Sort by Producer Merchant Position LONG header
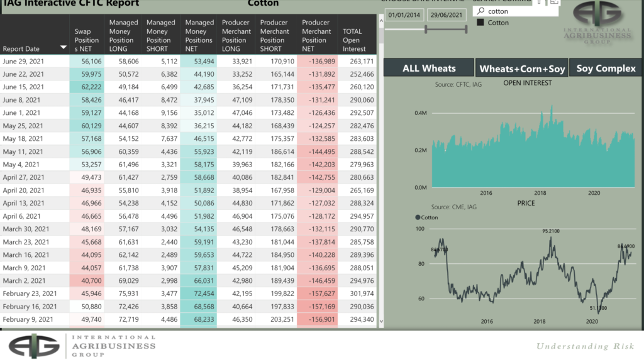 (236, 35)
